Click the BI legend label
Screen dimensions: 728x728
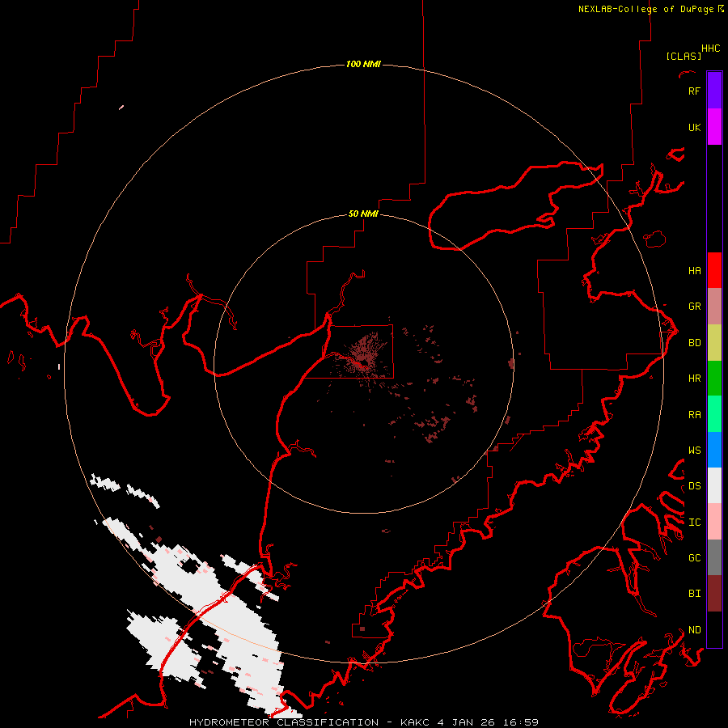[694, 594]
